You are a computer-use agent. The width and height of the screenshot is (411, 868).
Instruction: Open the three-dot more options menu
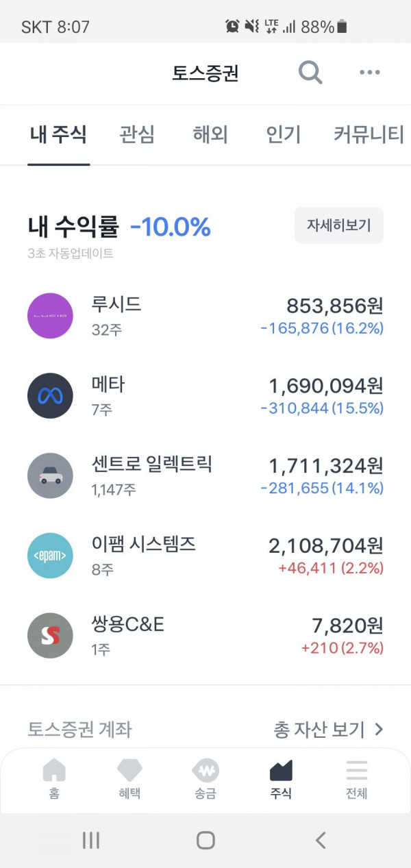370,72
